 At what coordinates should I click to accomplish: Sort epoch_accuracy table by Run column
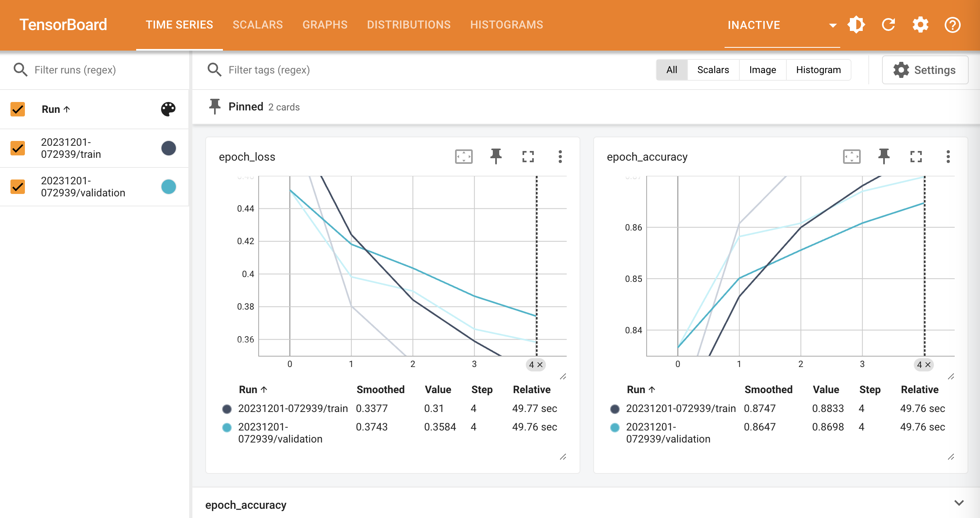[641, 390]
